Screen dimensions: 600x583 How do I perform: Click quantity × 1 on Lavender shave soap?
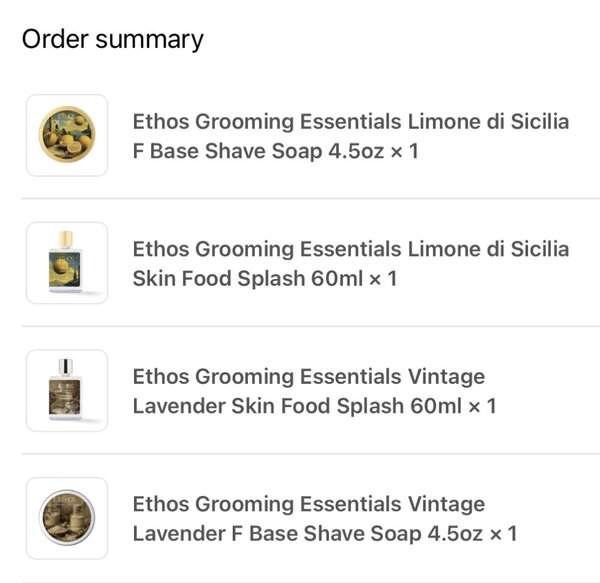(504, 534)
